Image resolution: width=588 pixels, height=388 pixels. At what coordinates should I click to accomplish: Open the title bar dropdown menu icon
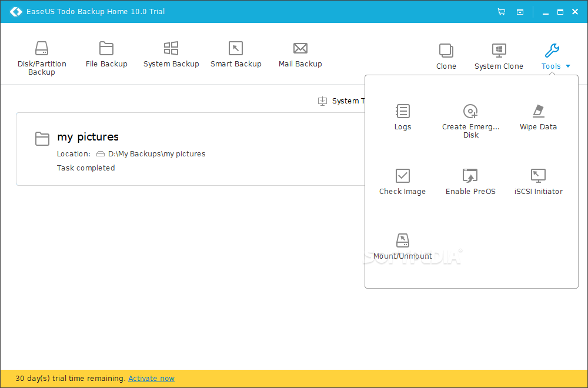[x=520, y=12]
